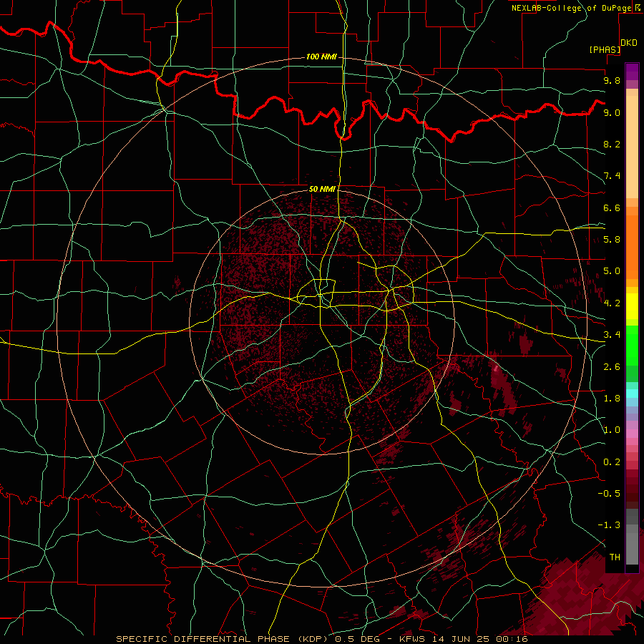The height and width of the screenshot is (644, 644).
Task: Pick the yellow segment of the color bar
Action: point(632,306)
